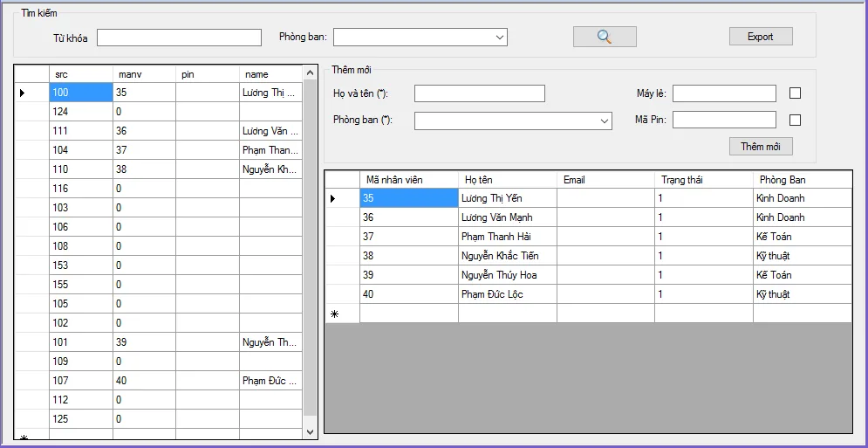Click into the Máy lẻ input field
This screenshot has height=448, width=868.
pyautogui.click(x=723, y=93)
